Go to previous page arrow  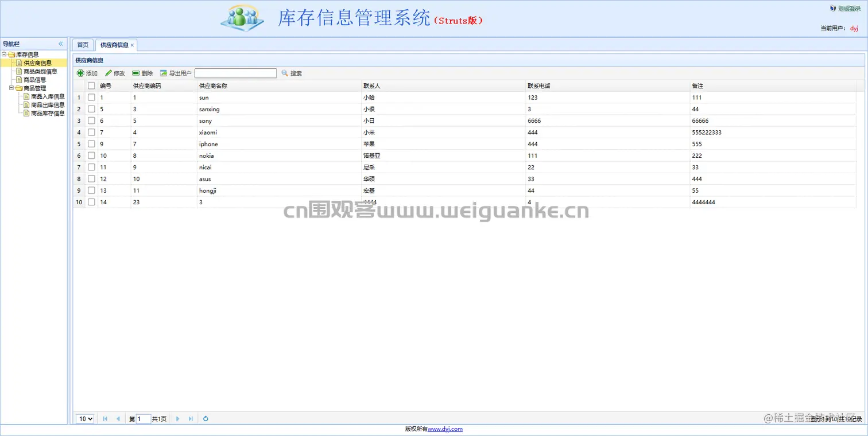[118, 419]
